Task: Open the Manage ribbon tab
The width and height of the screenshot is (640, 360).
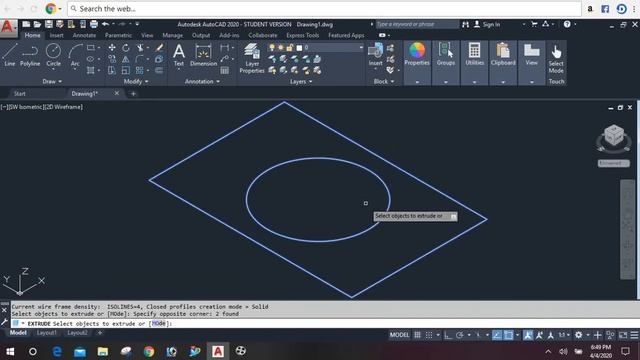Action: coord(173,36)
